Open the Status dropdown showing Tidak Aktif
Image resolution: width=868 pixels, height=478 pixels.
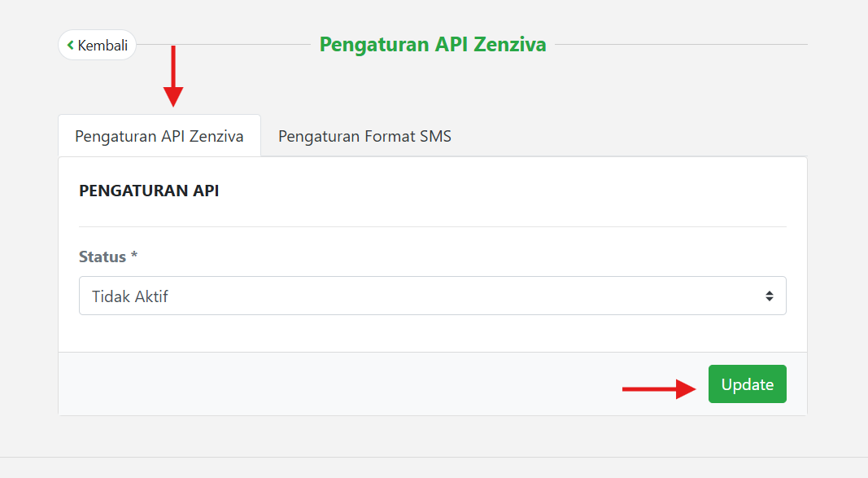432,296
